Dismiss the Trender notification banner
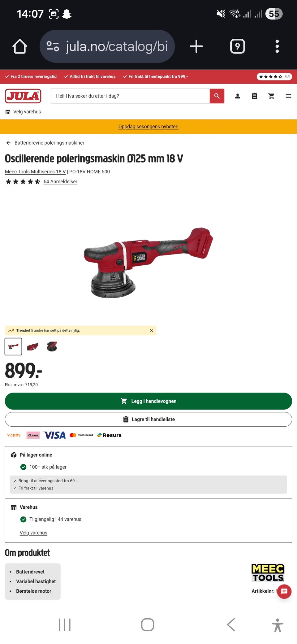Image resolution: width=297 pixels, height=644 pixels. [x=151, y=330]
